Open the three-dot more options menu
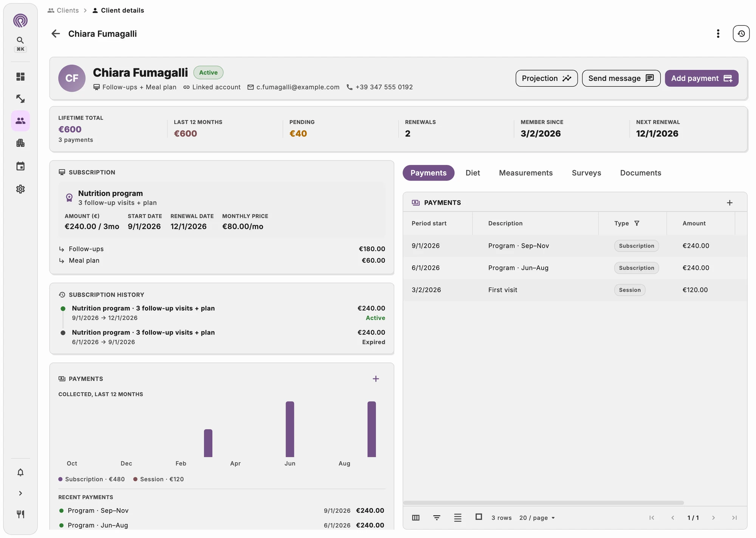The height and width of the screenshot is (538, 756). pos(718,34)
